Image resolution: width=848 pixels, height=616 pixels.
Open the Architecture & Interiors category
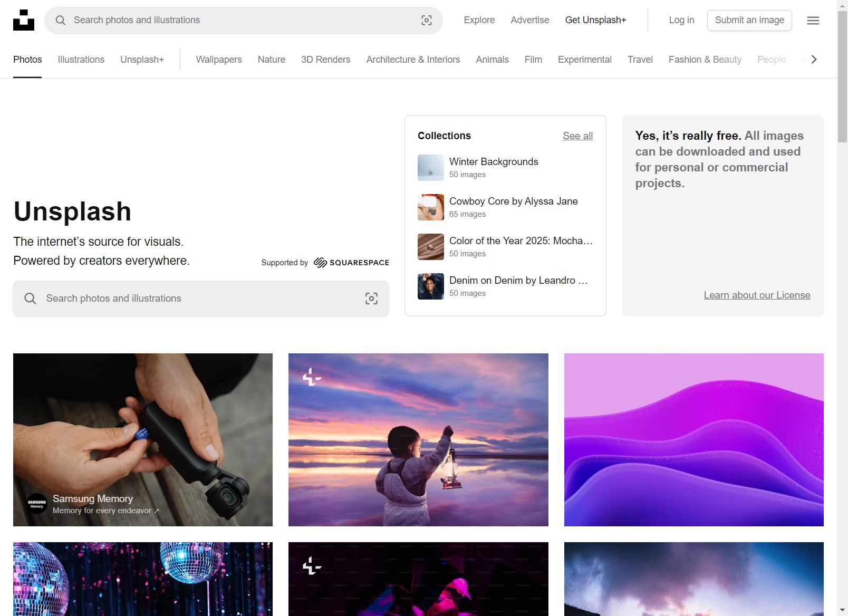point(413,60)
